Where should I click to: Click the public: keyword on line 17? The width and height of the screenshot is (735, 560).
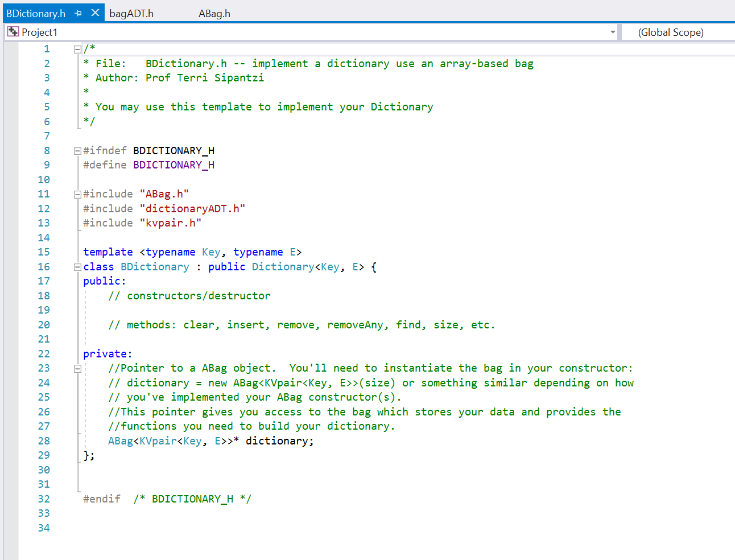(x=105, y=281)
